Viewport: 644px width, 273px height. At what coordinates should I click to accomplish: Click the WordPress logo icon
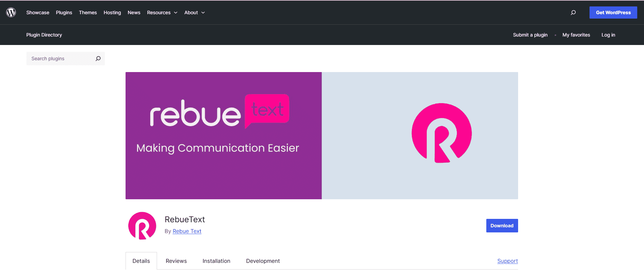click(11, 13)
